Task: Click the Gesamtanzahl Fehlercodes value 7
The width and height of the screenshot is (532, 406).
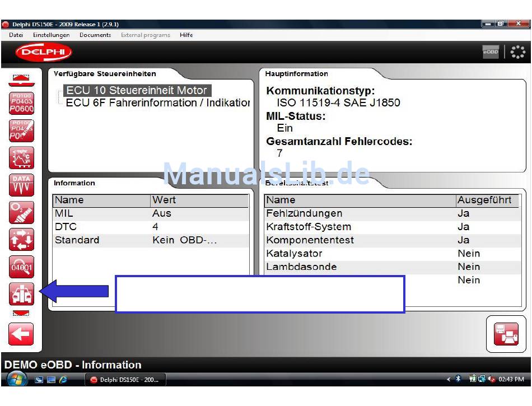Action: [x=279, y=153]
